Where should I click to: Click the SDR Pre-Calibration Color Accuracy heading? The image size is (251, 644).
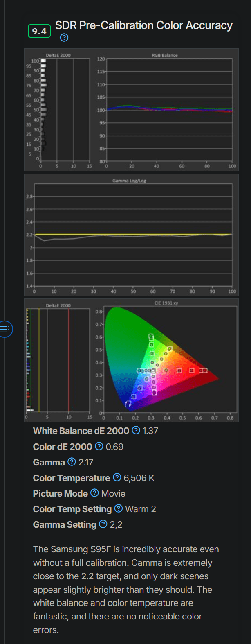pyautogui.click(x=144, y=25)
